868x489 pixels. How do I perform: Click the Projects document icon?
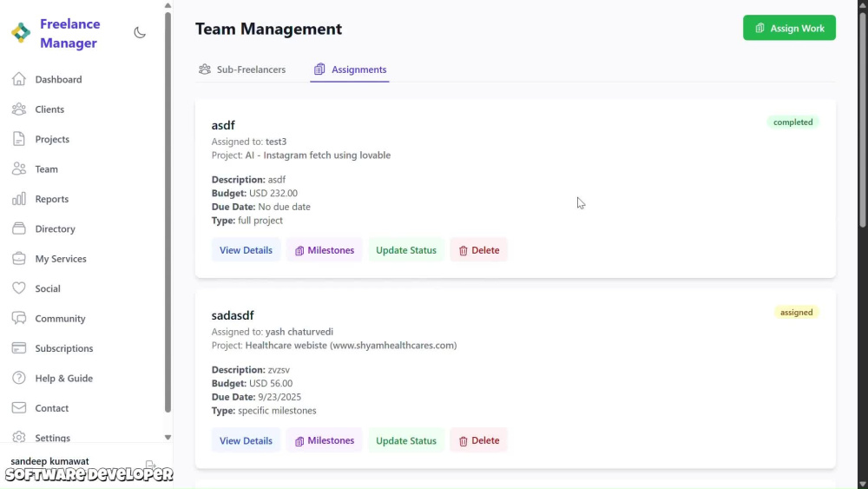click(x=19, y=139)
